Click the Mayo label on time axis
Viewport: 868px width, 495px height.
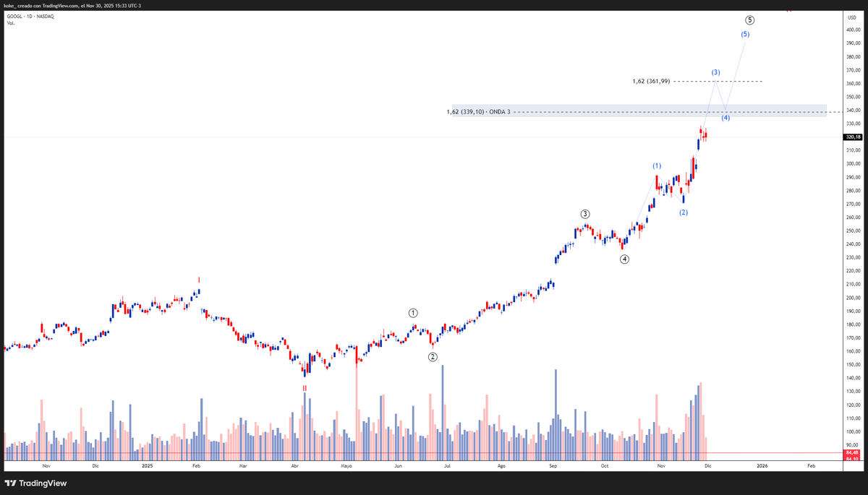click(x=346, y=467)
